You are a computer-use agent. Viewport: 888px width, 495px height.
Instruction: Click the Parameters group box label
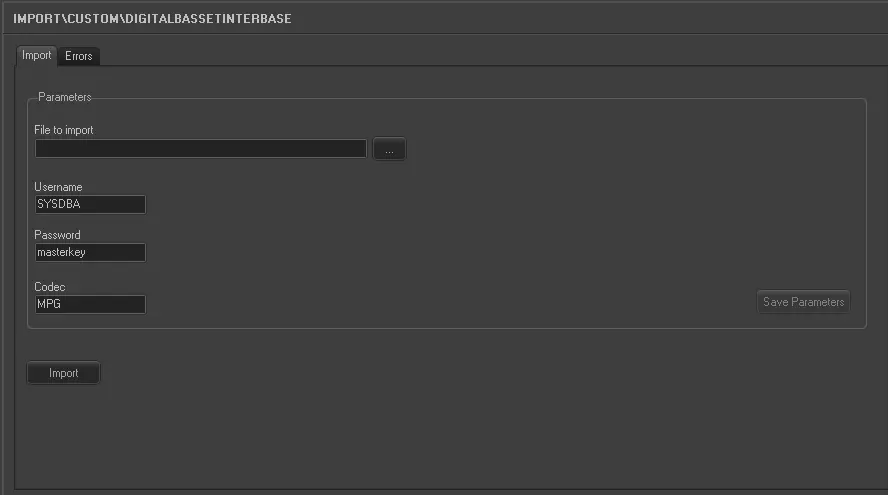pos(64,97)
